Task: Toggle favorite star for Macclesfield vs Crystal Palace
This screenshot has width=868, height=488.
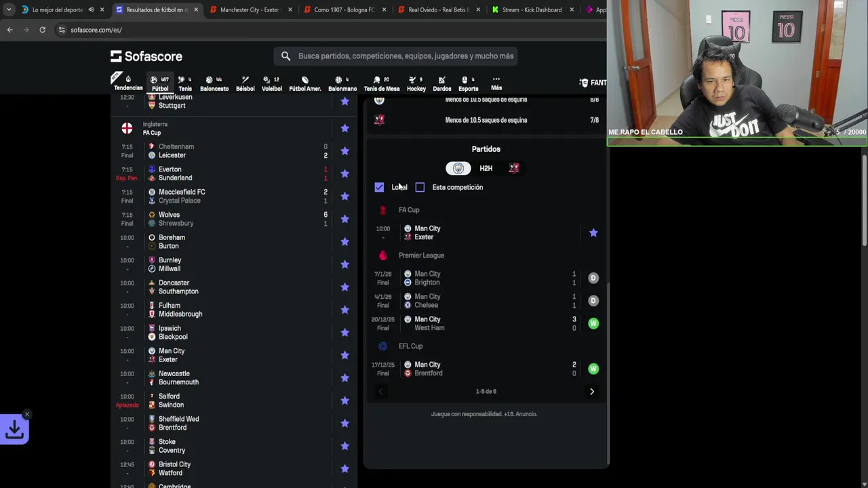Action: 344,196
